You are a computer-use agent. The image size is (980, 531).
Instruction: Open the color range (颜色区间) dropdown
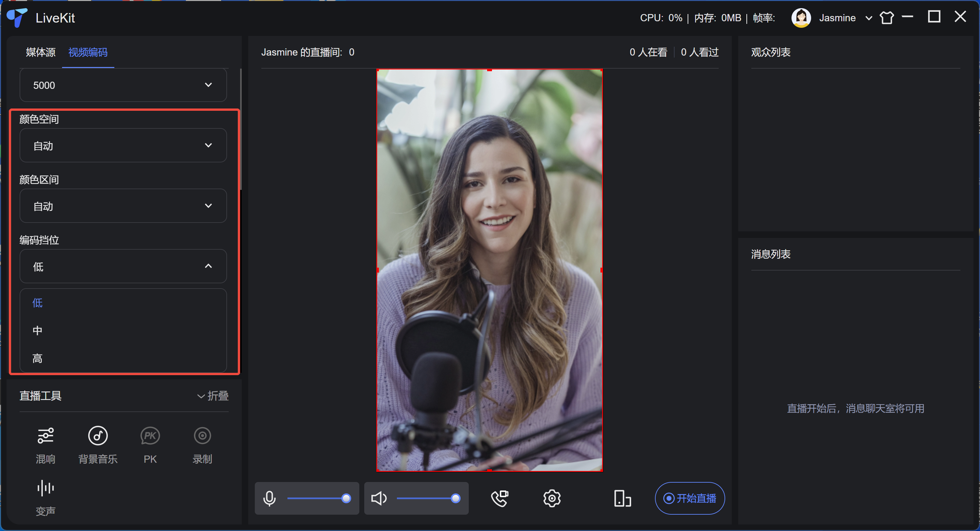pyautogui.click(x=123, y=206)
